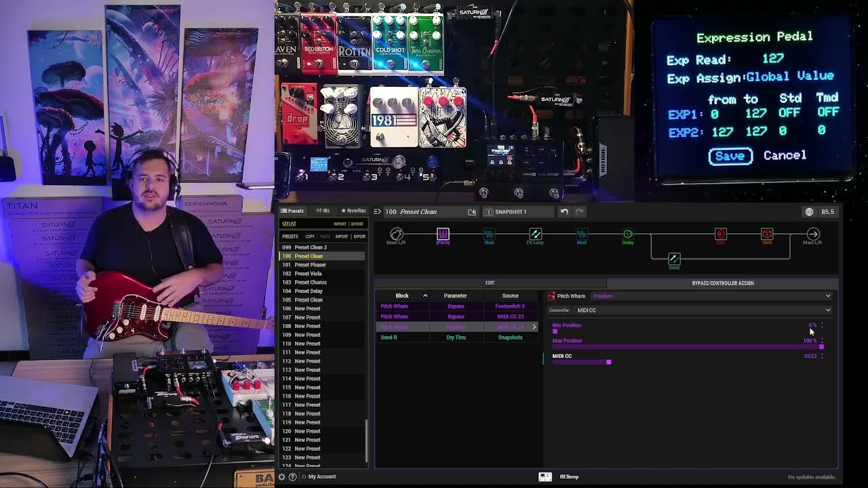Select the Delay block
The image size is (868, 488).
[628, 235]
